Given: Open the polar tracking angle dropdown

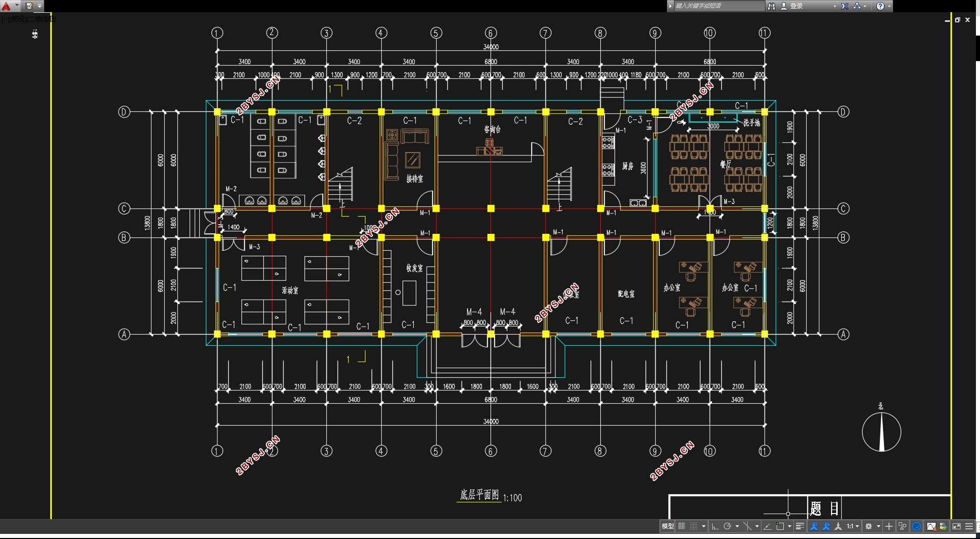Looking at the screenshot, I should coord(737,526).
